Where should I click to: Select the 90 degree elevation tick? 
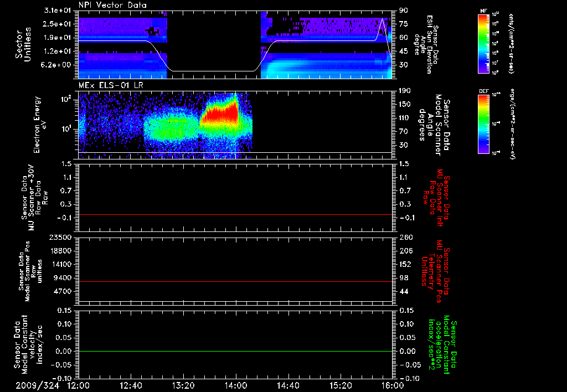[x=404, y=11]
